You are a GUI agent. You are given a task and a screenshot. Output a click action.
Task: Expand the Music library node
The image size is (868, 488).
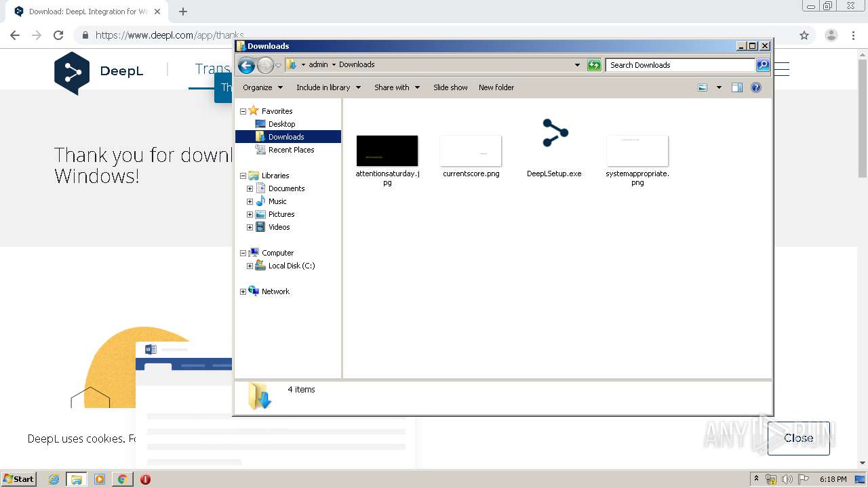(250, 201)
